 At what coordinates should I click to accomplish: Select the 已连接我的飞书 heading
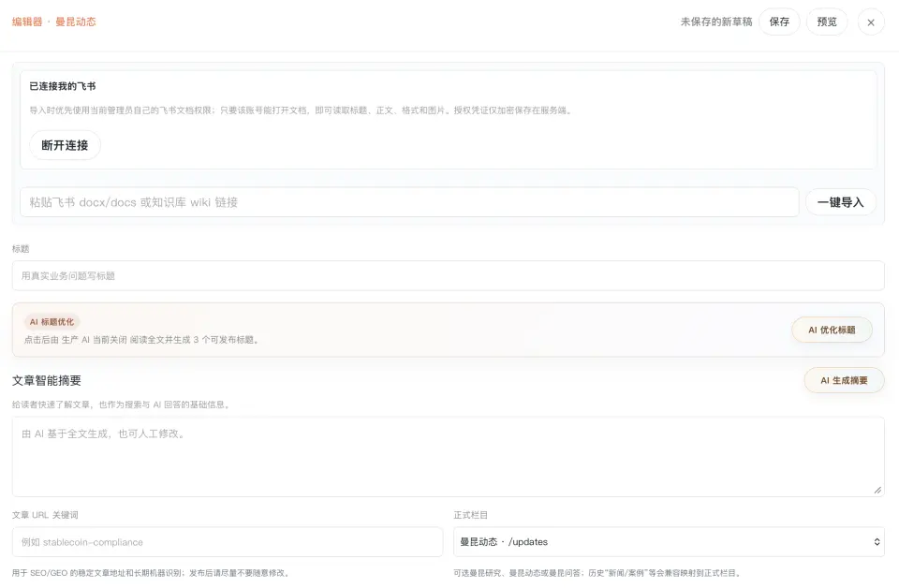click(63, 86)
